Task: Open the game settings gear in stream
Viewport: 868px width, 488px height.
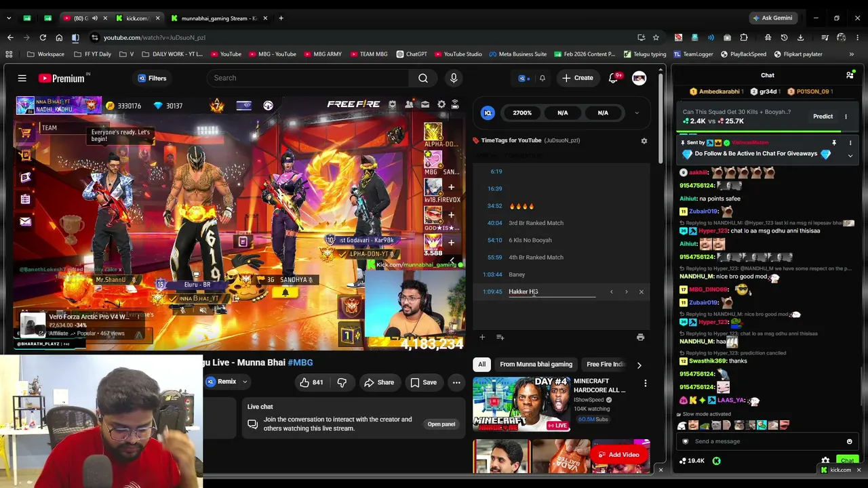Action: tap(441, 104)
